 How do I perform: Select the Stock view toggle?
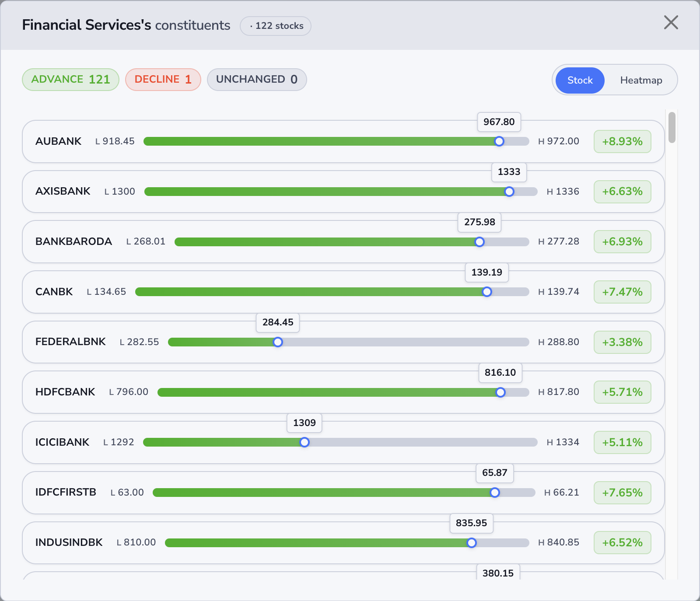point(579,80)
